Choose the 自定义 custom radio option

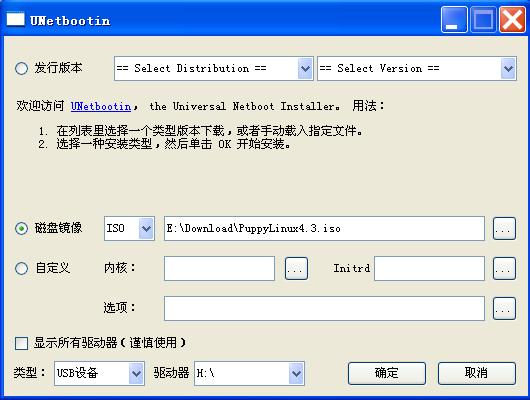point(22,268)
